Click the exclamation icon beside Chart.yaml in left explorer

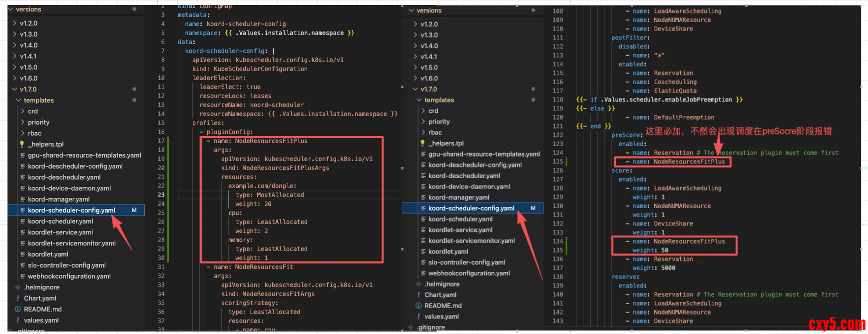pyautogui.click(x=18, y=298)
